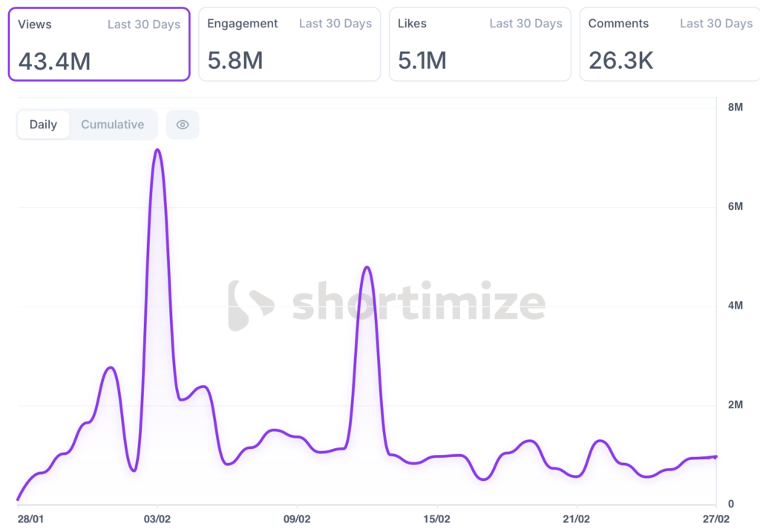This screenshot has width=760, height=532.
Task: Click Last 30 Days in Views card
Action: click(144, 24)
